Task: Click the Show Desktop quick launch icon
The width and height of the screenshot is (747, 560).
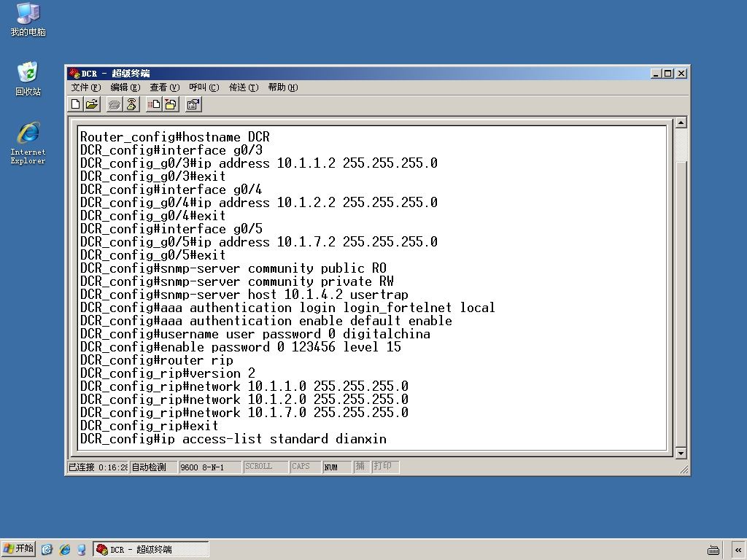Action: coord(82,550)
